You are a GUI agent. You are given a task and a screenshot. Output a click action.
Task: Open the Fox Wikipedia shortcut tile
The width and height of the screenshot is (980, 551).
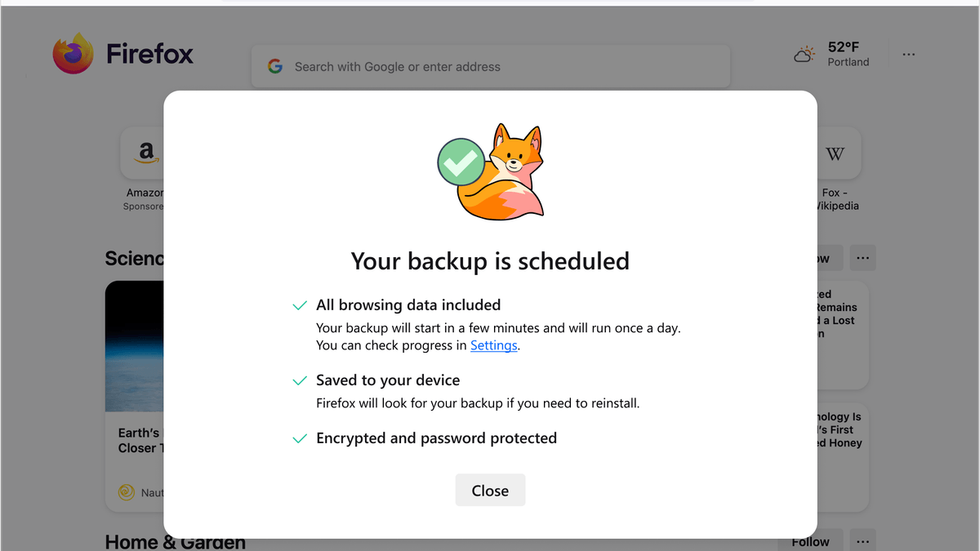click(x=837, y=153)
